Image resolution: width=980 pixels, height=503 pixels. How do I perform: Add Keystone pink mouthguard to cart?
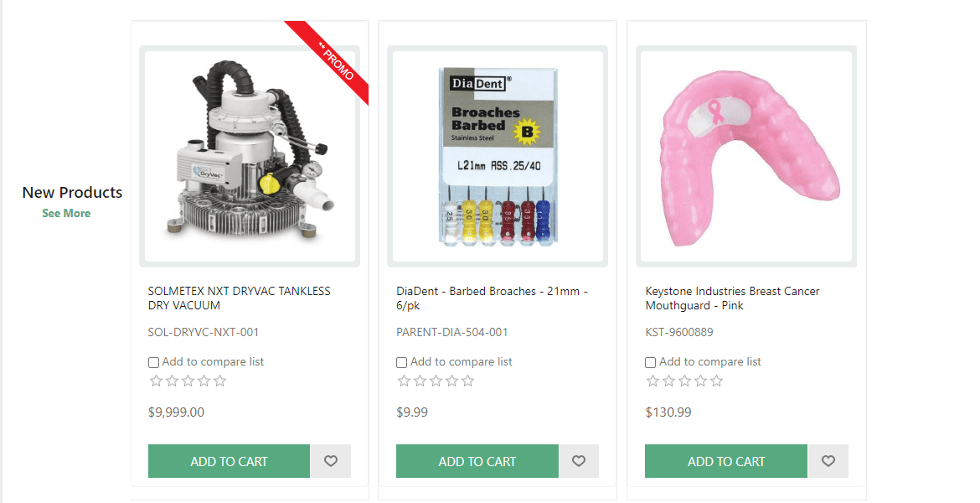tap(725, 461)
